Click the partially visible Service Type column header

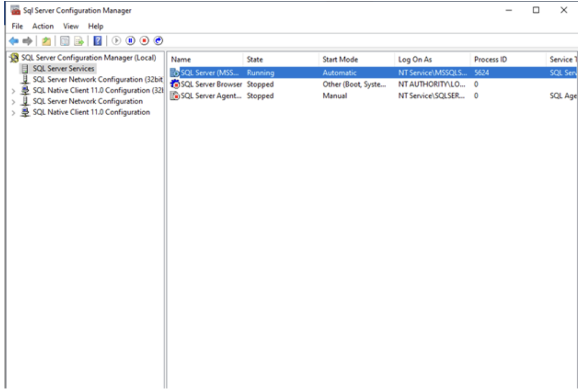(562, 59)
